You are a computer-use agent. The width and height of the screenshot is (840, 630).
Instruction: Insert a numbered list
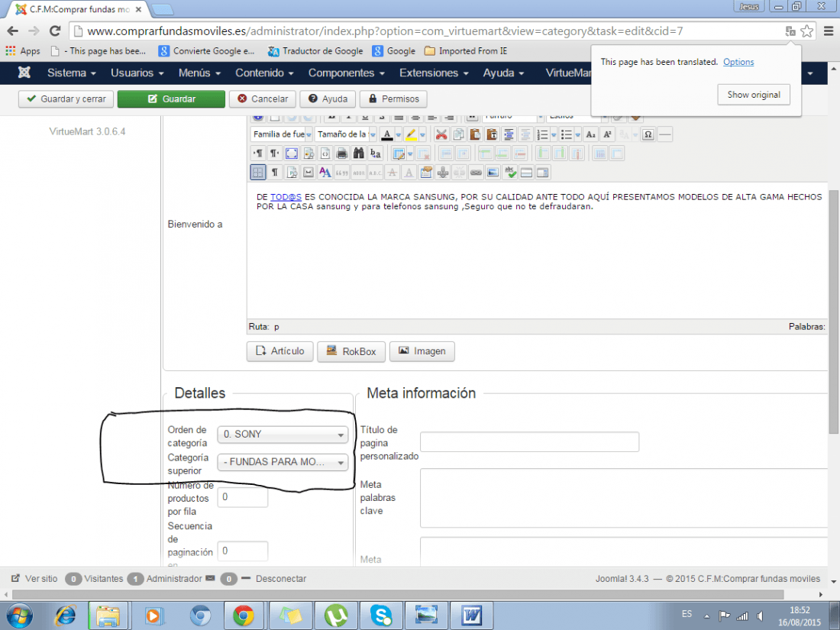click(x=543, y=134)
